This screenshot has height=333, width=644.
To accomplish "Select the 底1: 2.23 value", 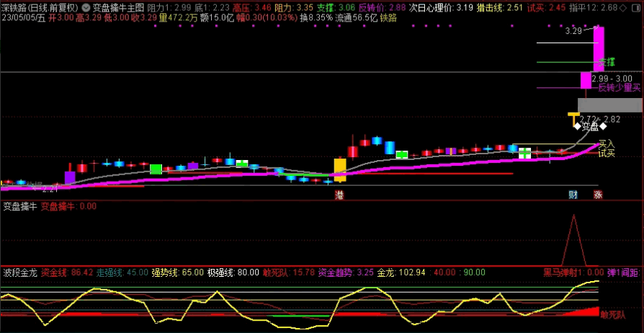I will [x=212, y=7].
